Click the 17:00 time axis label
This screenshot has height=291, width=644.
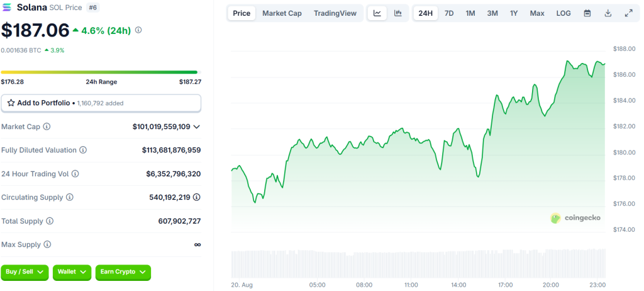tap(505, 285)
